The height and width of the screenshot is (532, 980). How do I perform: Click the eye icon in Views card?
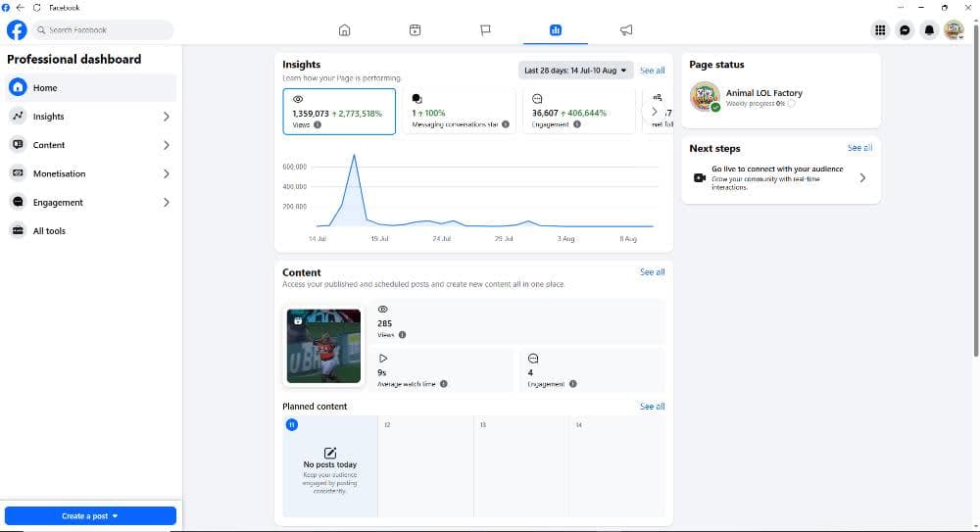tap(298, 99)
